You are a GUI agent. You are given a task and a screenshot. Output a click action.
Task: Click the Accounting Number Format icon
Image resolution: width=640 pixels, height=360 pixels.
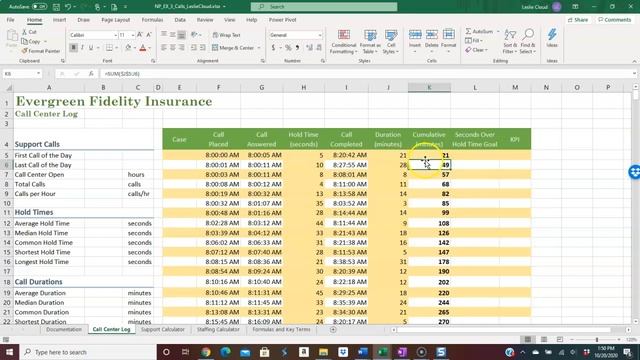tap(273, 48)
